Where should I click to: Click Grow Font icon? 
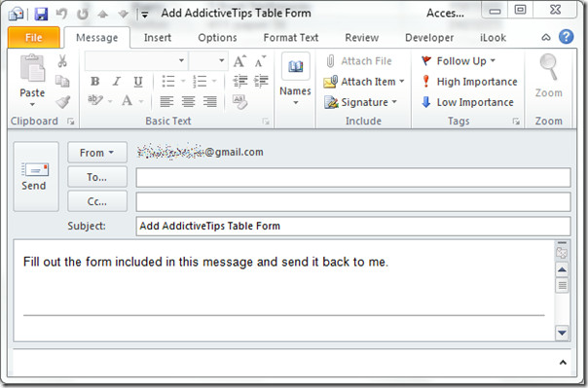click(x=239, y=60)
